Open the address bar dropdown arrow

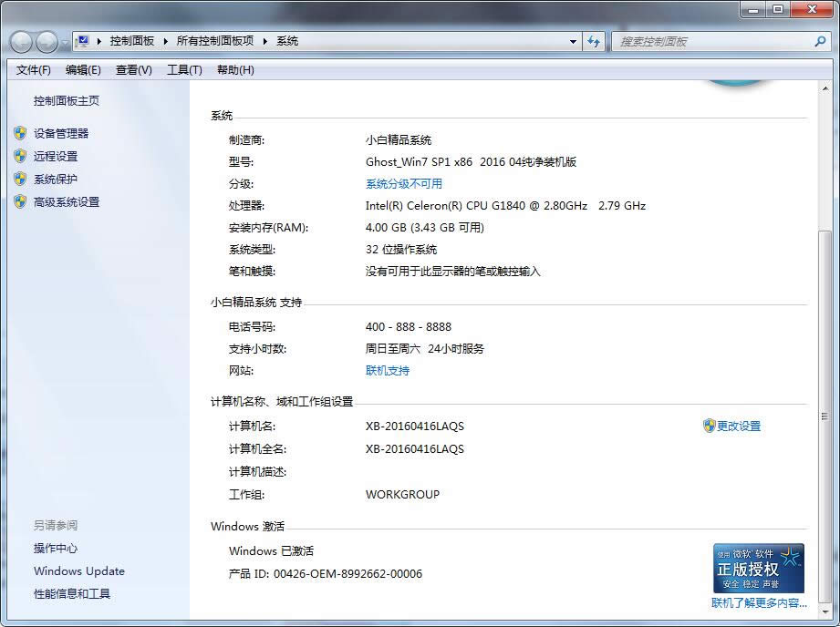pyautogui.click(x=573, y=41)
